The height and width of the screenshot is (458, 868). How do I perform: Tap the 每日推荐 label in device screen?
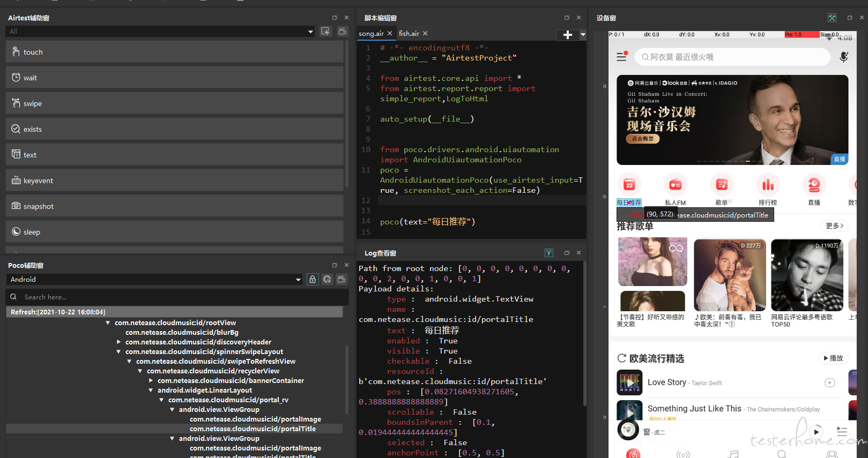pos(629,202)
